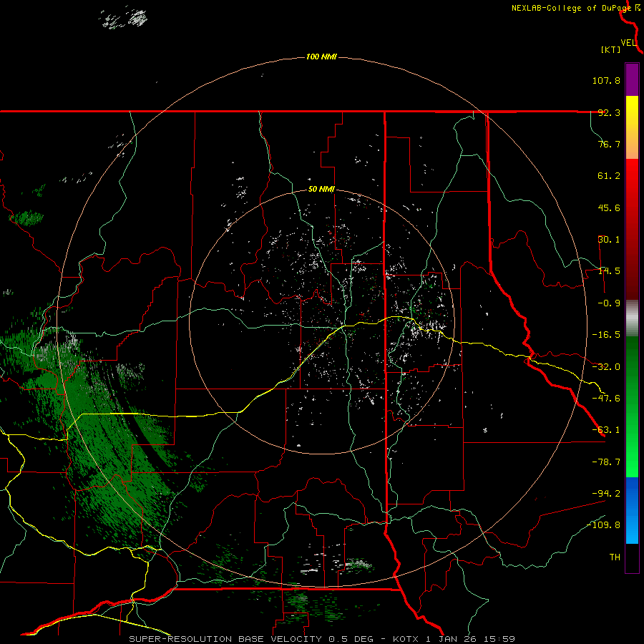This screenshot has width=644, height=644.
Task: Select the -16.5 velocity scale value
Action: tap(606, 335)
